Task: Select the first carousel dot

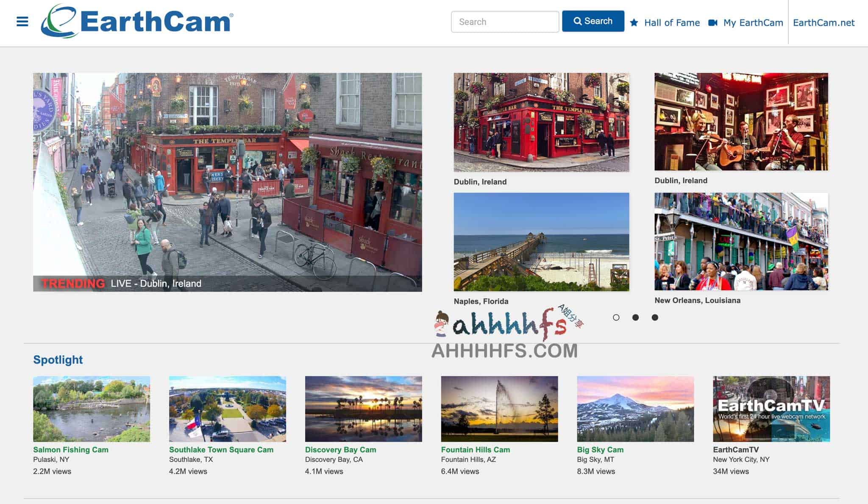Action: [616, 317]
